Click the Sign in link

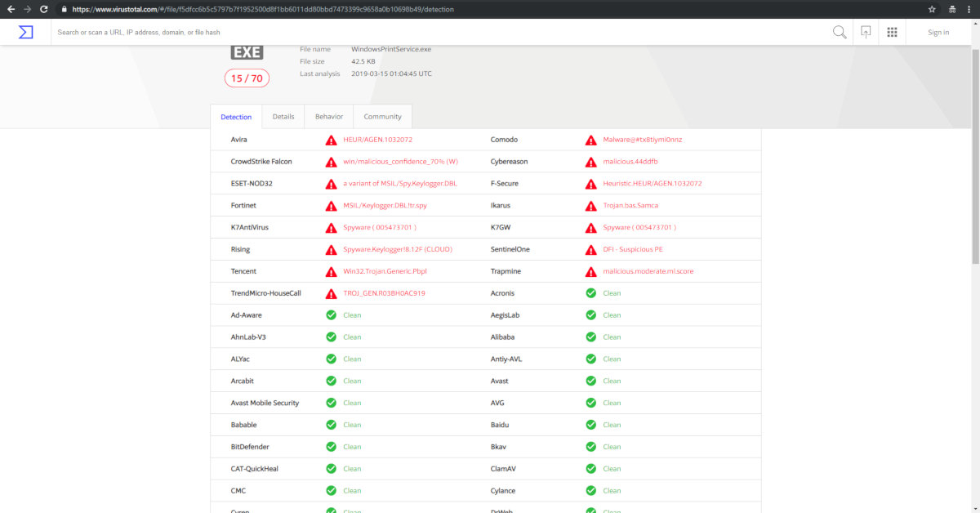pos(938,33)
